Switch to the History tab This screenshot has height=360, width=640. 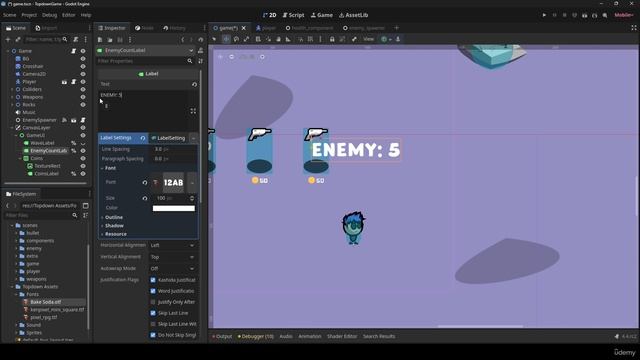click(174, 28)
